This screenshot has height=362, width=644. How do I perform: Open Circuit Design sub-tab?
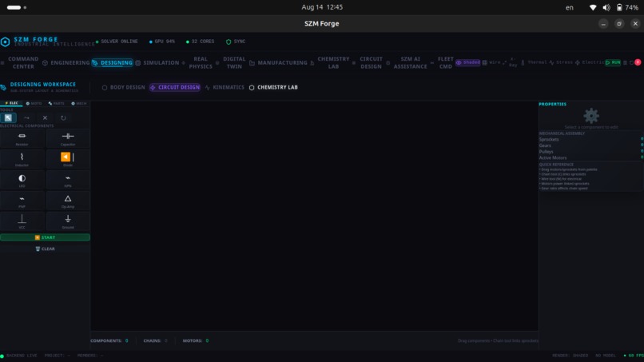(x=175, y=88)
